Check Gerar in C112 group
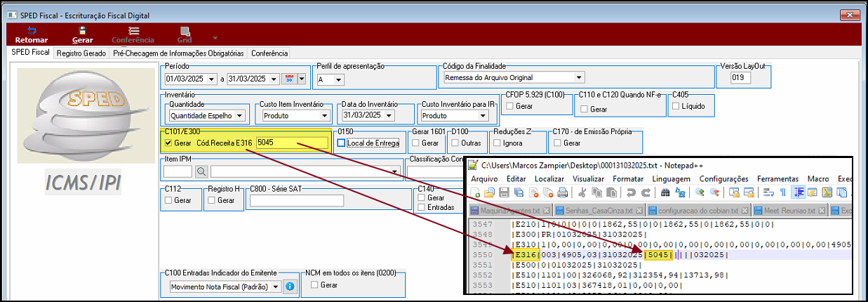This screenshot has width=868, height=302. [x=168, y=200]
